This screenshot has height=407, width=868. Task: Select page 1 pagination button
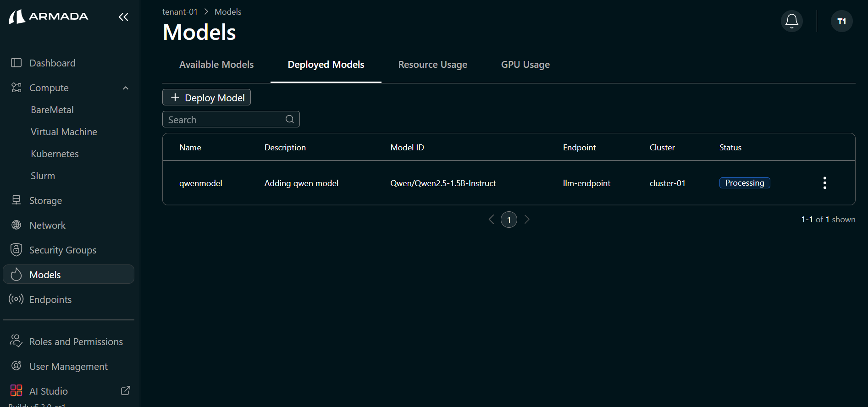point(509,220)
